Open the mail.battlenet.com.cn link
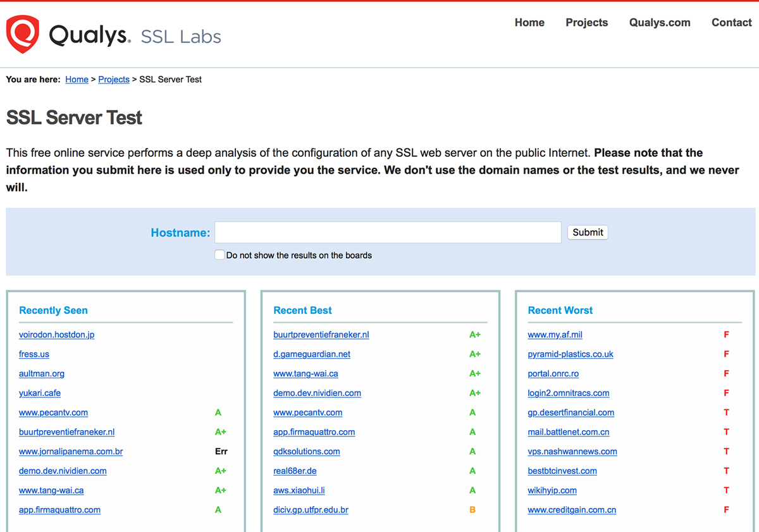This screenshot has height=532, width=759. point(569,433)
